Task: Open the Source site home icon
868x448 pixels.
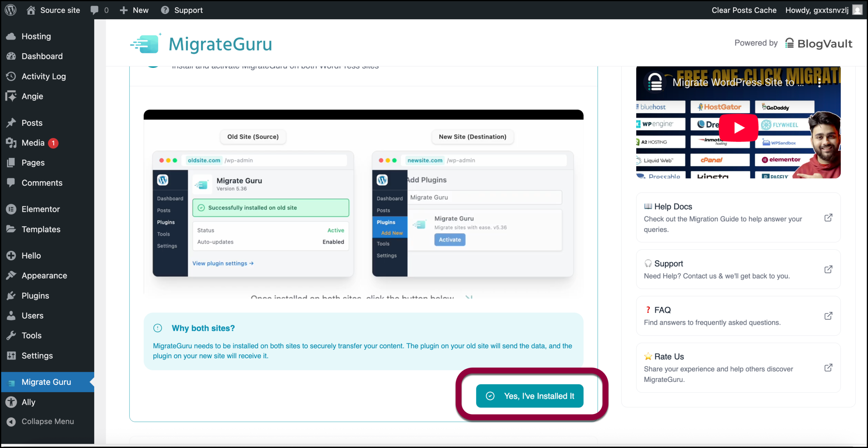Action: coord(31,10)
